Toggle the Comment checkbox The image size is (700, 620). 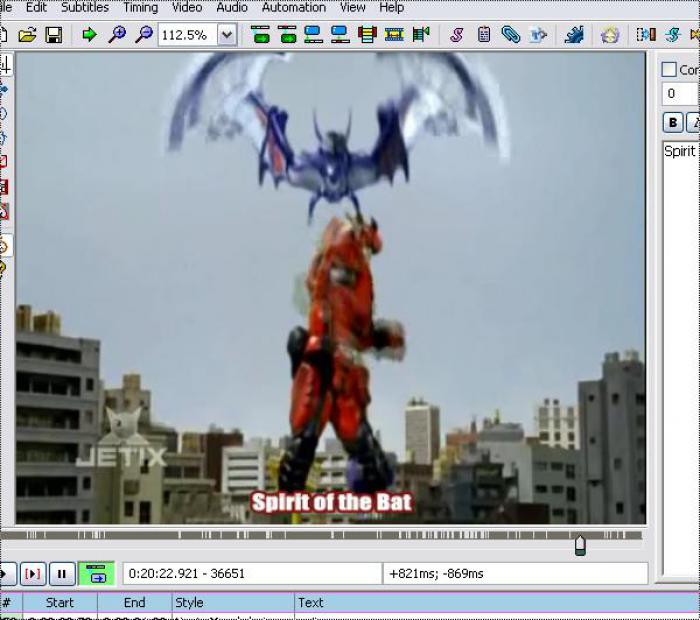point(669,69)
